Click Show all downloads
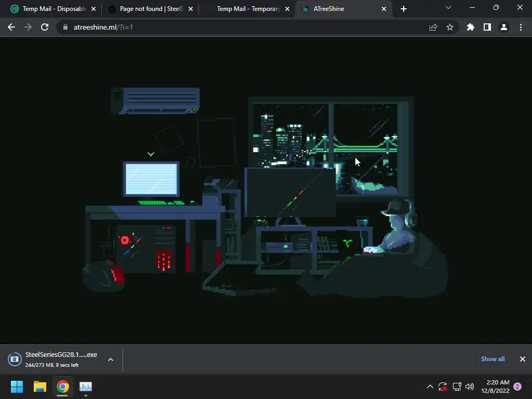Image resolution: width=532 pixels, height=399 pixels. click(493, 359)
